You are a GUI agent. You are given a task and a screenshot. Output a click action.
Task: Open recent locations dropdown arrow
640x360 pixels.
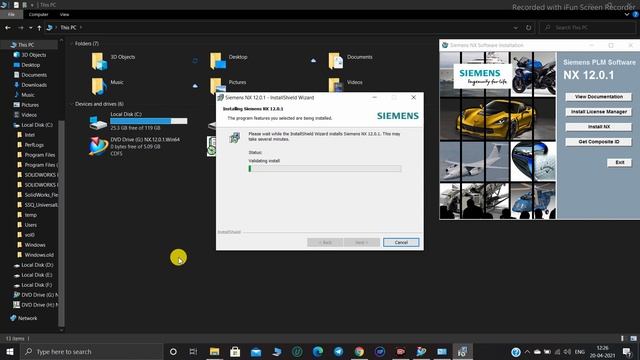[31, 28]
